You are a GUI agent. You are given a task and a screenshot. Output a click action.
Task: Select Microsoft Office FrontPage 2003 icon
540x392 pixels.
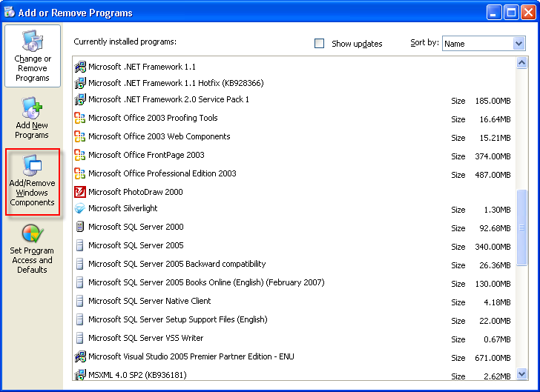[80, 155]
